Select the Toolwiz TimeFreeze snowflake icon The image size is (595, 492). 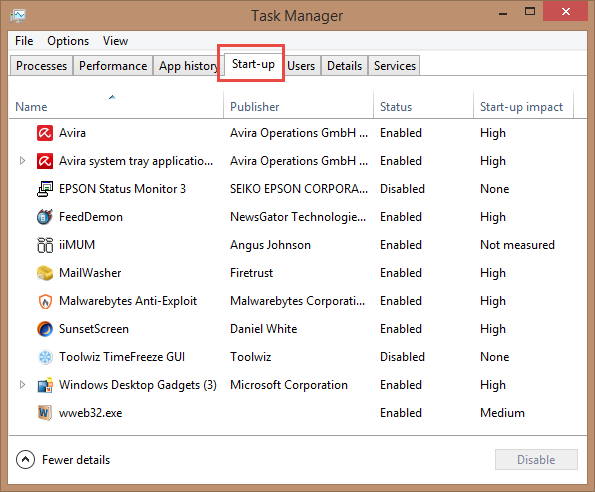click(45, 357)
